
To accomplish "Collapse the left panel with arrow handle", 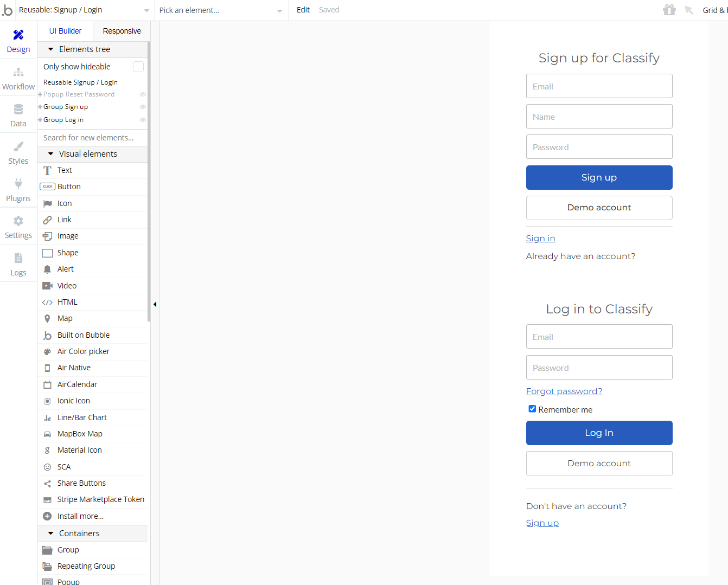I will pos(155,304).
